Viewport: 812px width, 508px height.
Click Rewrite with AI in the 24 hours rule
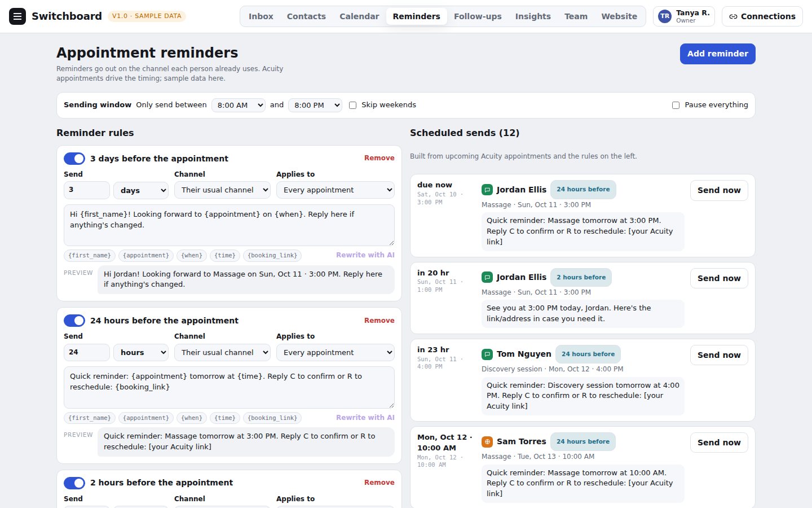(x=365, y=418)
